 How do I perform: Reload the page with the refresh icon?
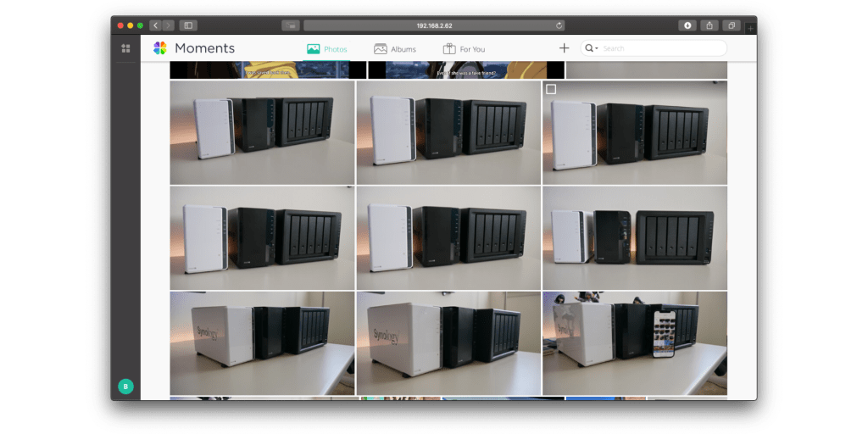coord(559,25)
